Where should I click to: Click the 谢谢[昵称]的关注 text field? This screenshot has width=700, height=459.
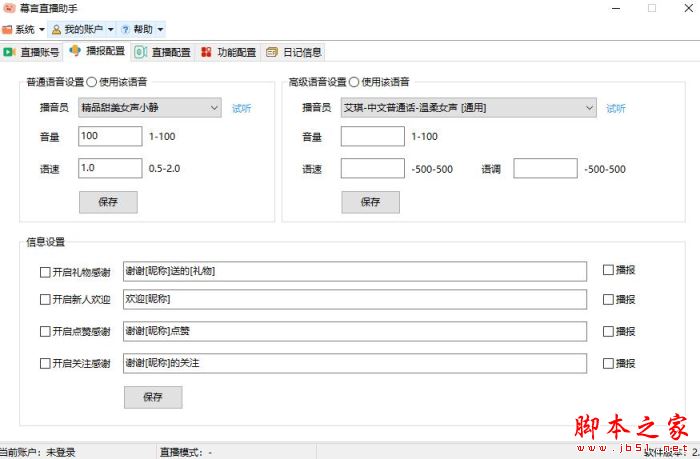(355, 363)
